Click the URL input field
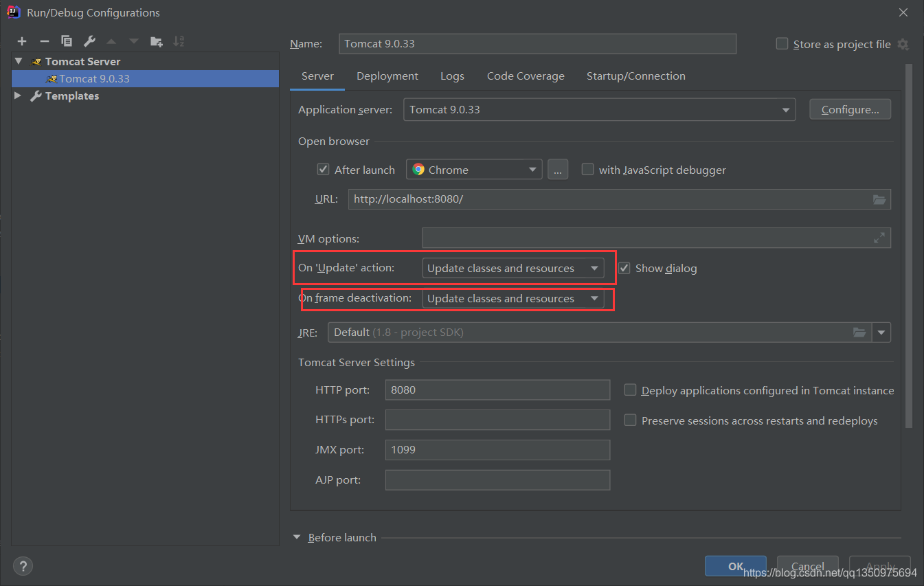Viewport: 924px width, 586px height. tap(620, 199)
